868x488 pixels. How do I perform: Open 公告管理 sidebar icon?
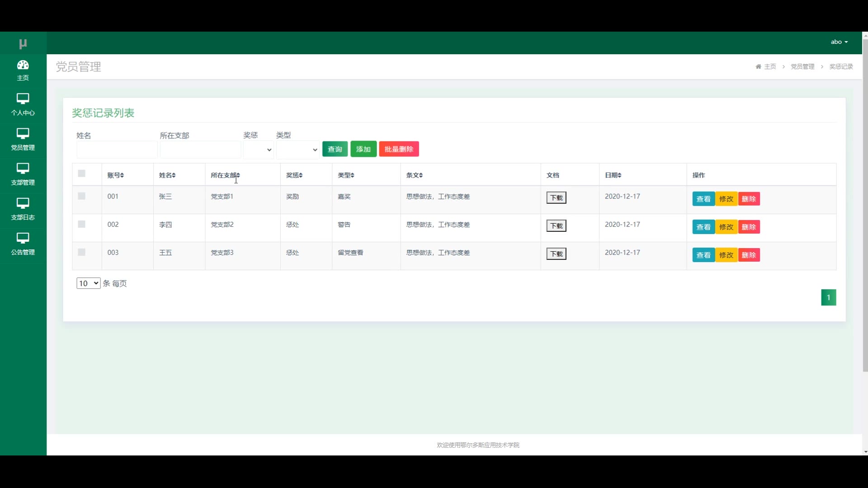(23, 238)
